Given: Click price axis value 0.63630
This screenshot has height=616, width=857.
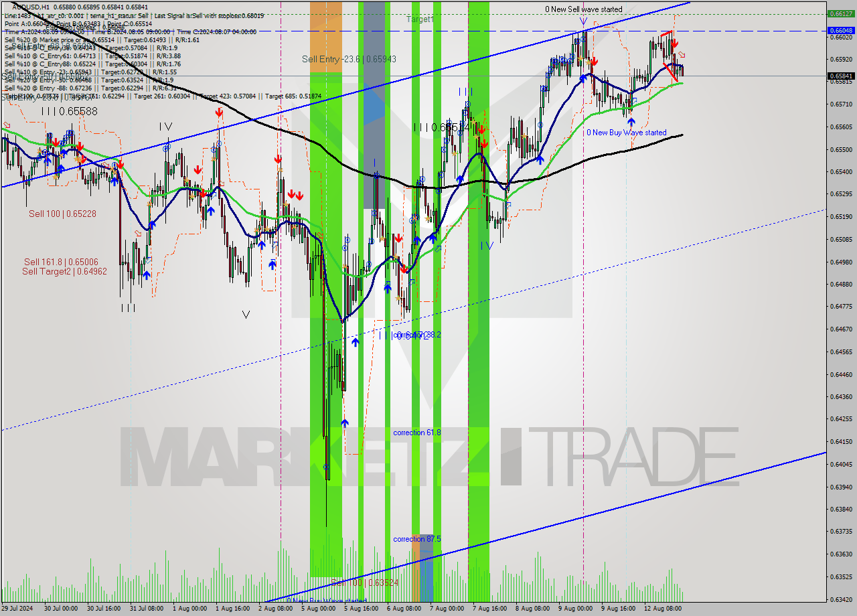Looking at the screenshot, I should point(840,554).
